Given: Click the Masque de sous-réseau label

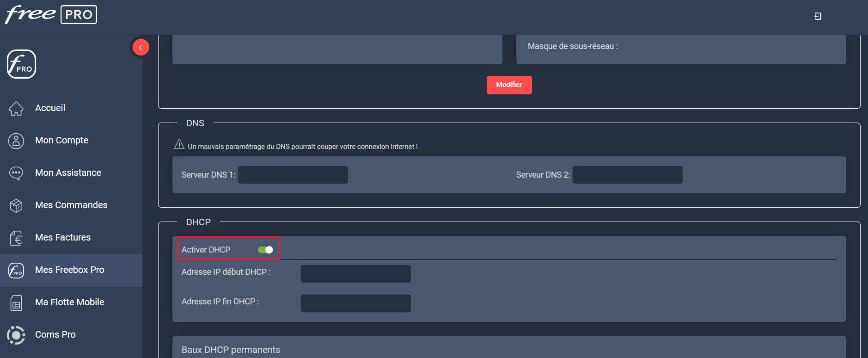Looking at the screenshot, I should tap(573, 46).
